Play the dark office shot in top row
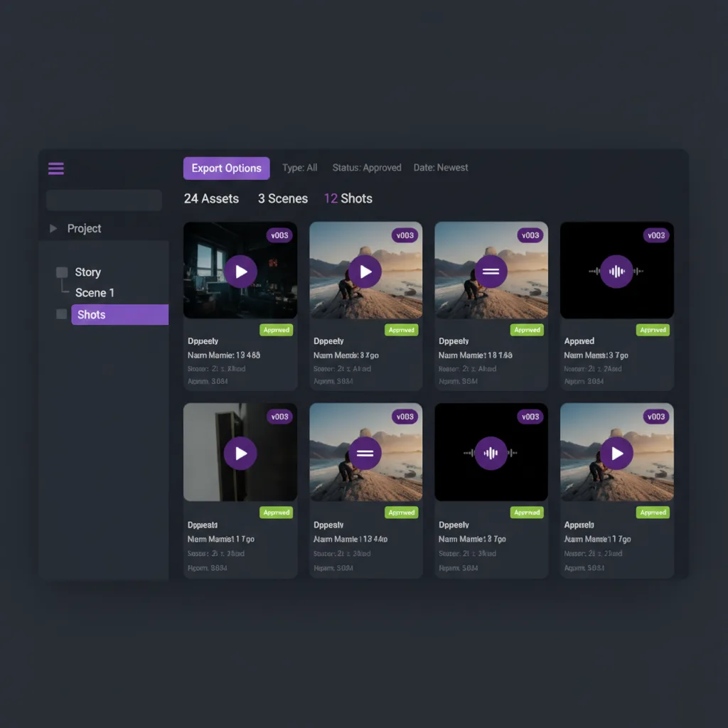The image size is (728, 728). click(x=240, y=272)
